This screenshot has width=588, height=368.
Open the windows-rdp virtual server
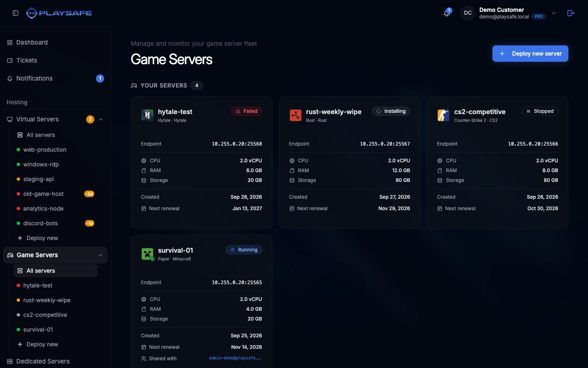coord(56,164)
